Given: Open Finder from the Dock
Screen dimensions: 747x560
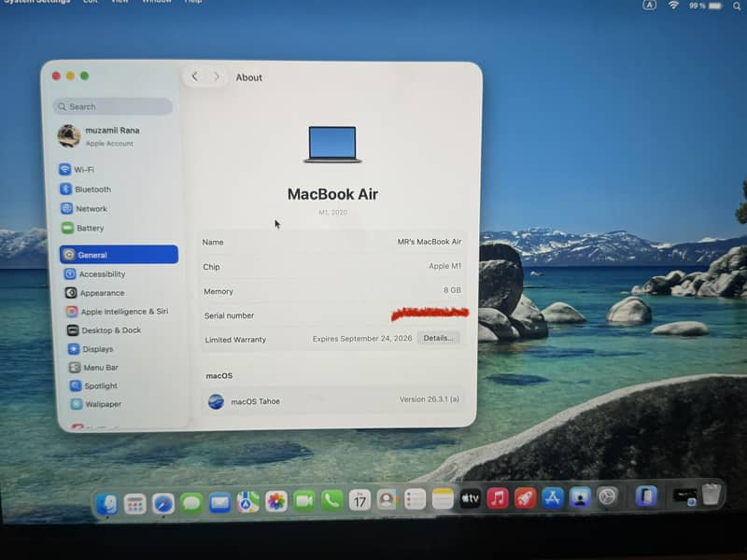Looking at the screenshot, I should coord(106,504).
